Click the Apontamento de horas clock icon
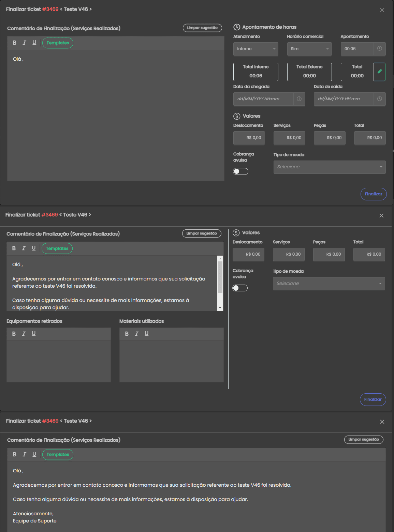 point(237,27)
